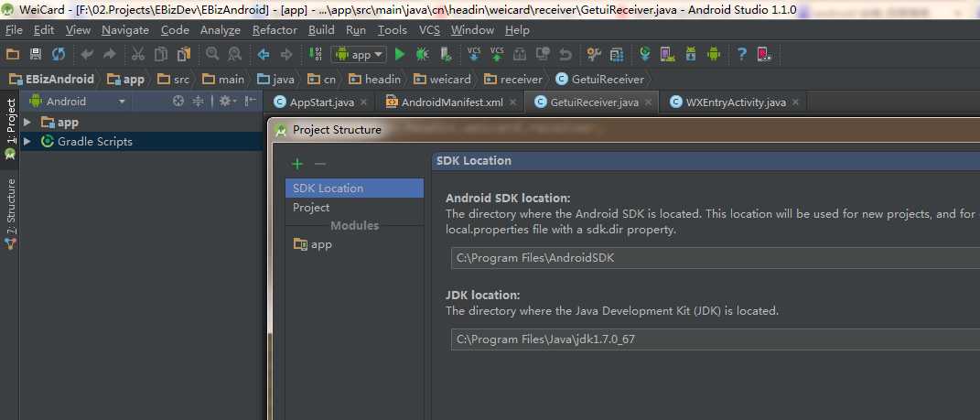Switch to WXEntryActivity.java tab

tap(736, 102)
